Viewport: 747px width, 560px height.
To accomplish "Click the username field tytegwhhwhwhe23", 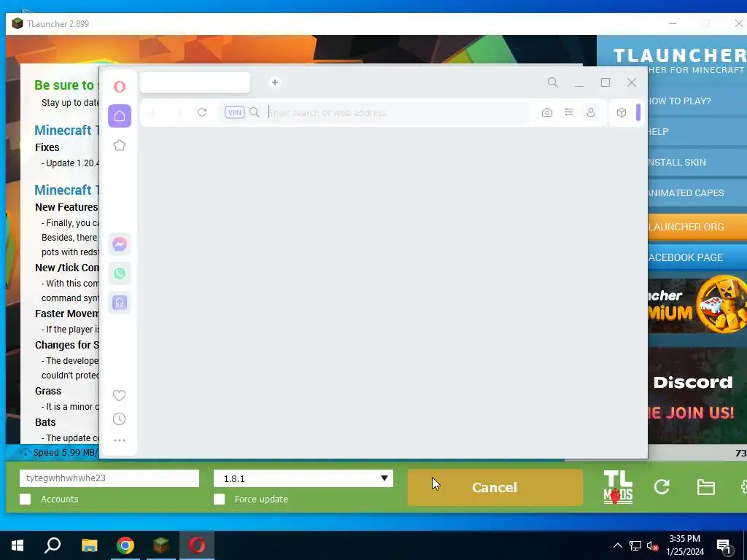I will [x=109, y=478].
